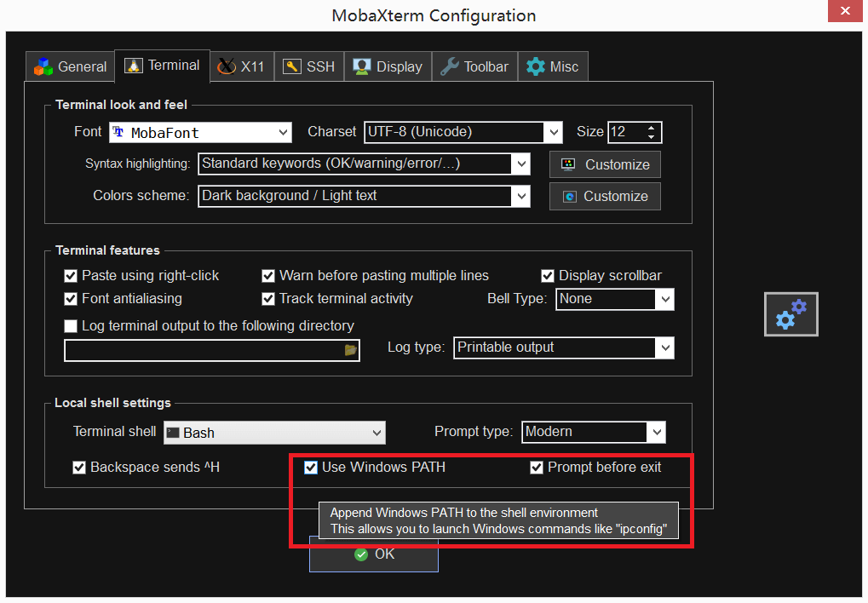Viewport: 868px width, 603px height.
Task: Click the Bash terminal icon in shell dropdown
Action: [173, 433]
